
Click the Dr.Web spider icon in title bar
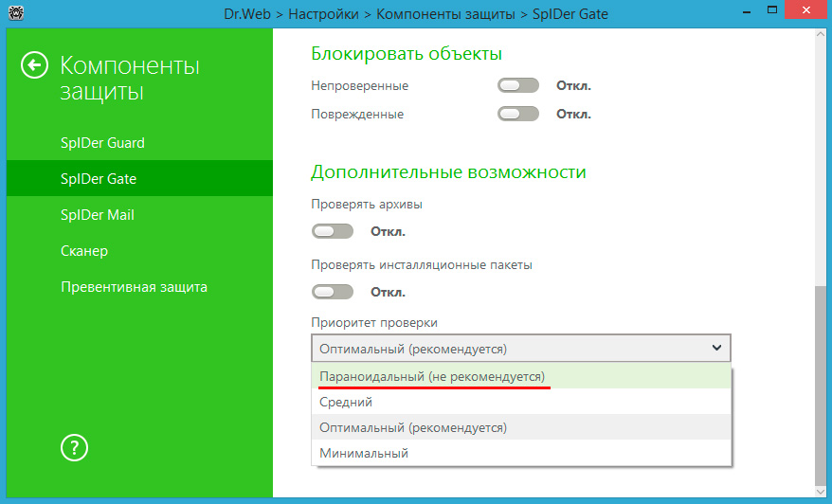tap(16, 12)
